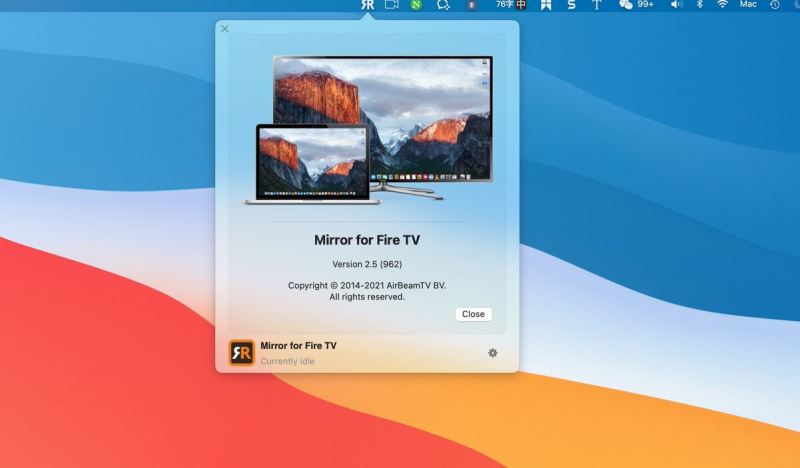Open the Wi-Fi menu bar icon
The width and height of the screenshot is (800, 468).
coord(722,5)
